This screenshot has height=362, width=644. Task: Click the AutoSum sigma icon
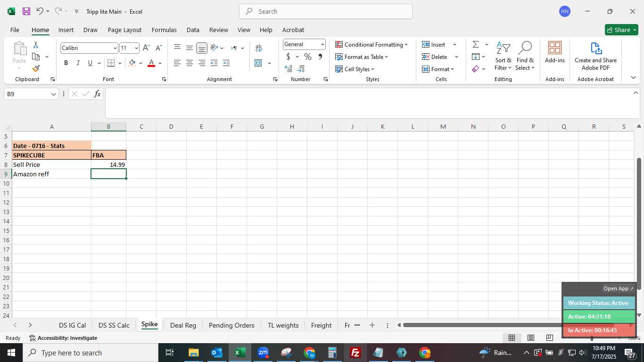pyautogui.click(x=476, y=44)
